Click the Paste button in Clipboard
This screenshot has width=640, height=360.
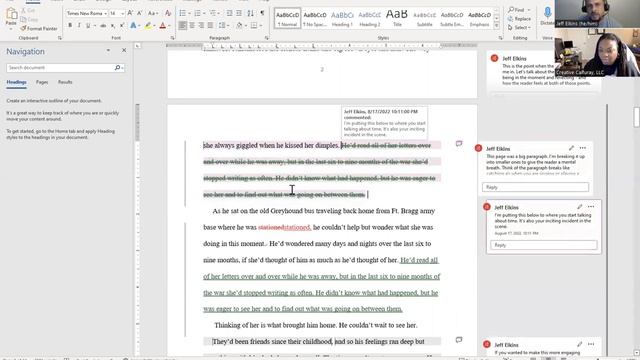click(11, 17)
